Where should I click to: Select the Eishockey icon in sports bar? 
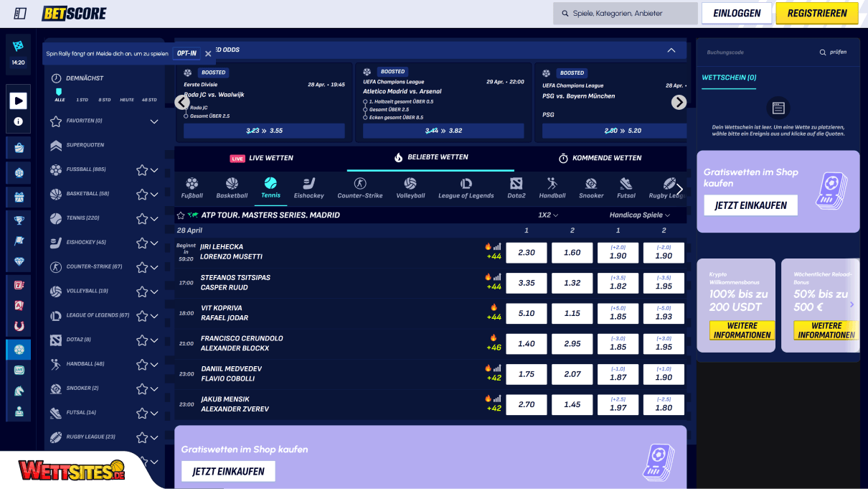[x=308, y=184]
